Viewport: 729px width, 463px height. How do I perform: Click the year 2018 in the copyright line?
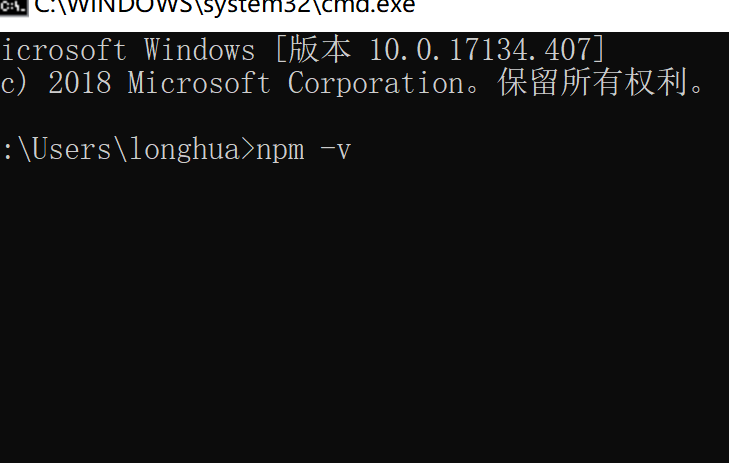pos(80,83)
